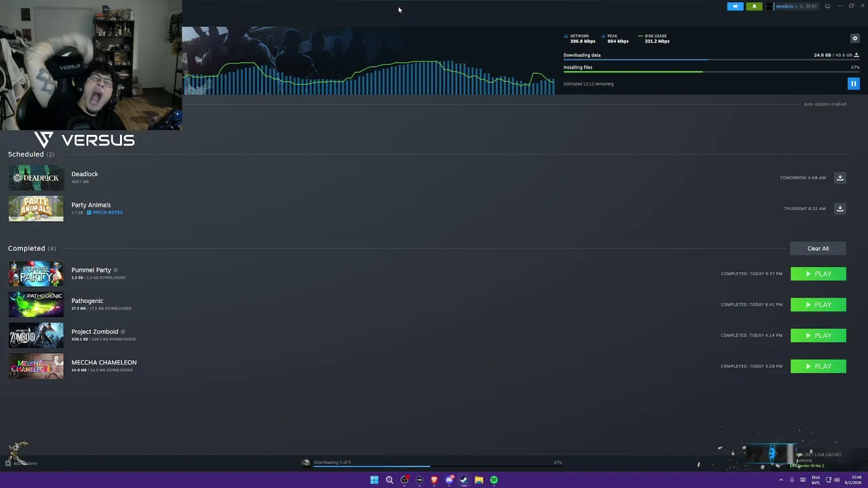Show info icon next to Pummel Party

[116, 270]
